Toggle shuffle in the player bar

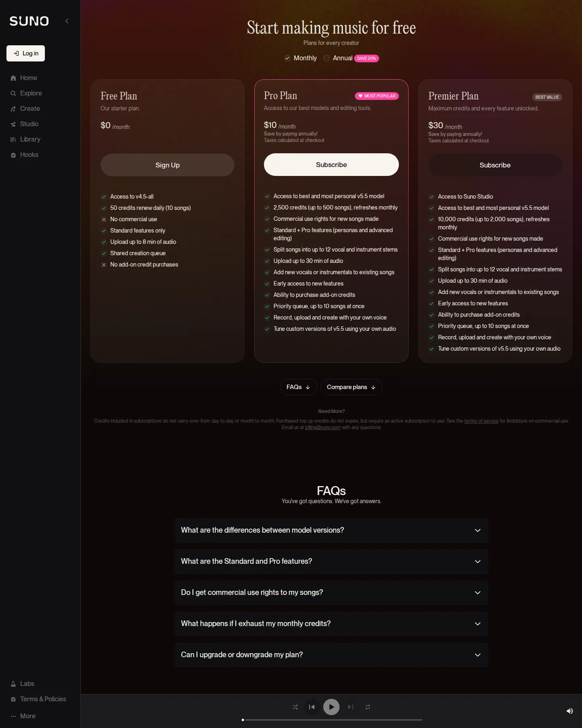[x=295, y=707]
